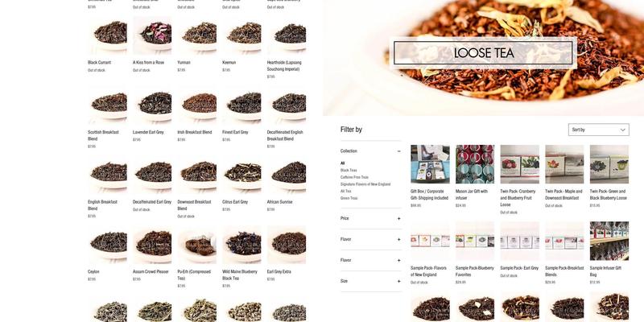Choose Signature Flavors of New England filter
The width and height of the screenshot is (644, 322).
365,184
